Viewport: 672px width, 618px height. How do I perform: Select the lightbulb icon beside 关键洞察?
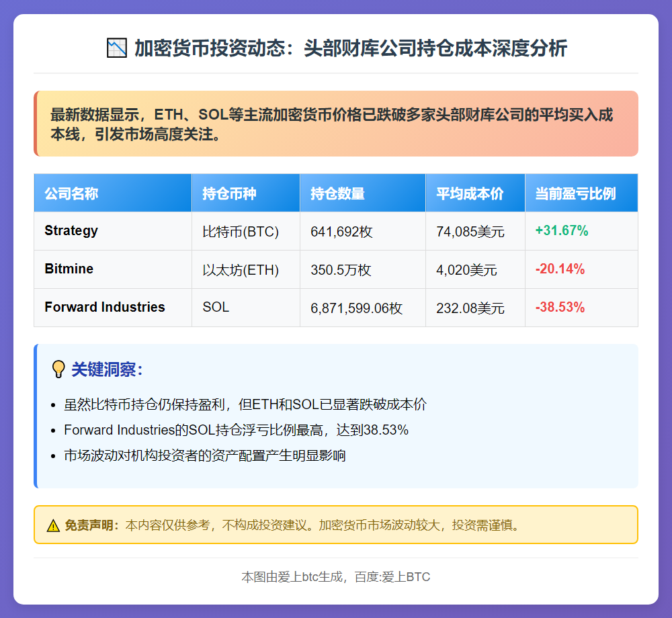(x=59, y=365)
